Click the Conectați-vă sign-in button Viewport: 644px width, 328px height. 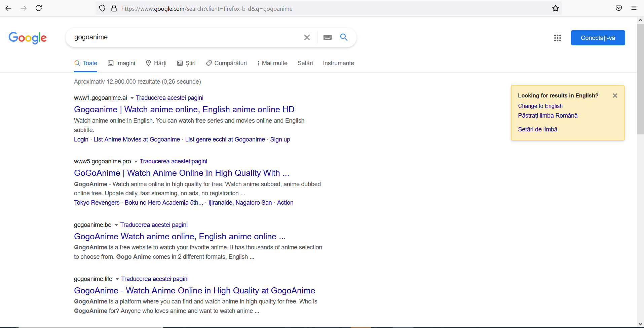pos(598,38)
